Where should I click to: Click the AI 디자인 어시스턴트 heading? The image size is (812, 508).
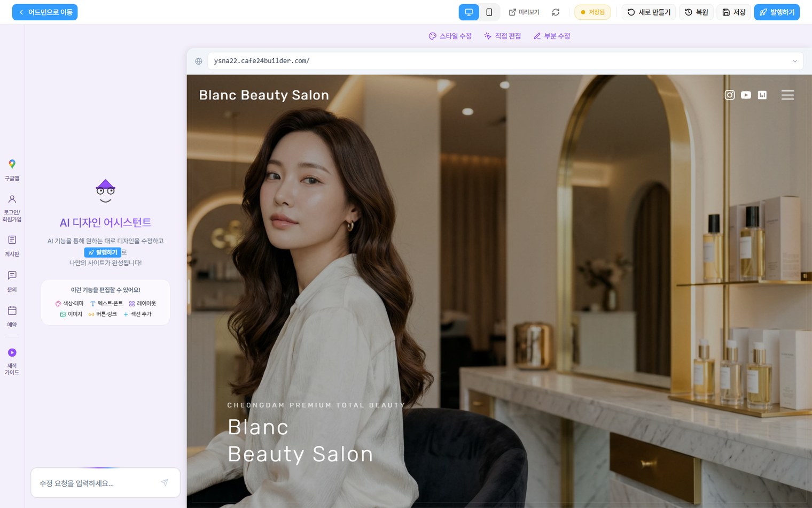[x=105, y=222]
